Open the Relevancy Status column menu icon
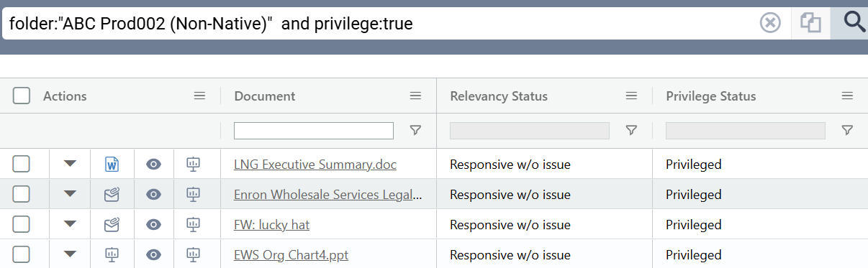 click(x=631, y=96)
